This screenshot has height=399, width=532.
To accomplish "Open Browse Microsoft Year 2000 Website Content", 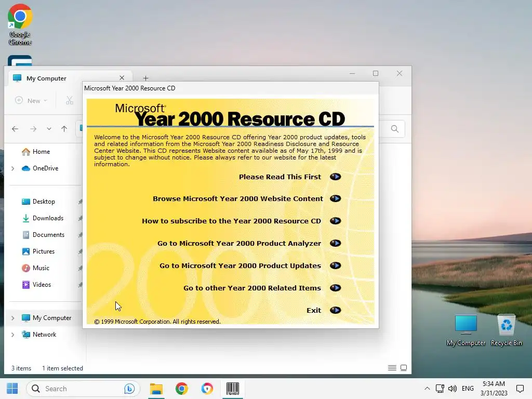I will 238,198.
